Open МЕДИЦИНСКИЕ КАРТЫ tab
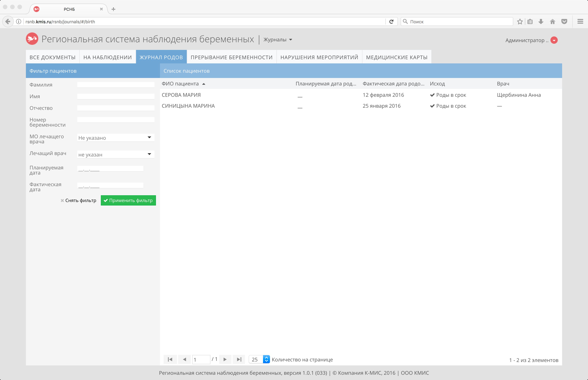The height and width of the screenshot is (380, 588). coord(396,57)
